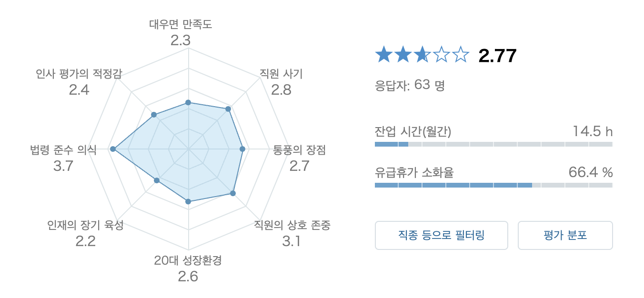Click the 유급휴가 소화율 progress bar
The height and width of the screenshot is (298, 644).
click(493, 185)
